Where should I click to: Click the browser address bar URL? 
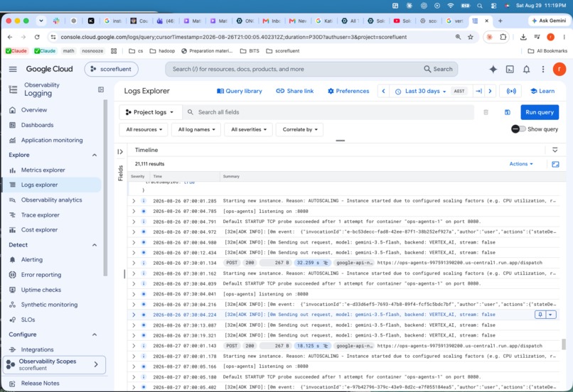point(233,37)
